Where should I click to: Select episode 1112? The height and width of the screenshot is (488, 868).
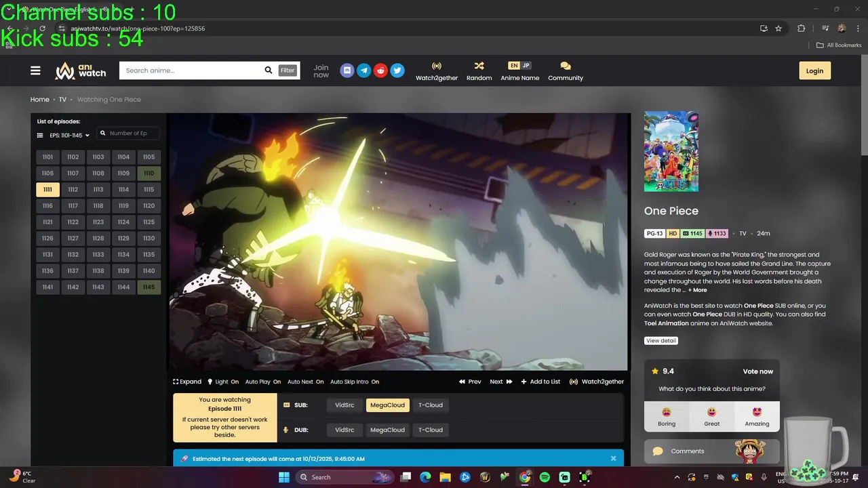click(73, 190)
